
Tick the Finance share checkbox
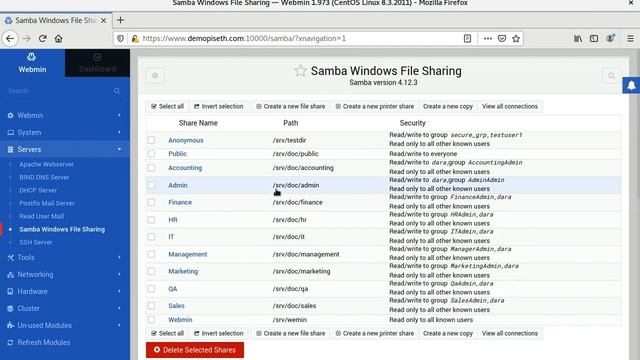[x=151, y=202]
